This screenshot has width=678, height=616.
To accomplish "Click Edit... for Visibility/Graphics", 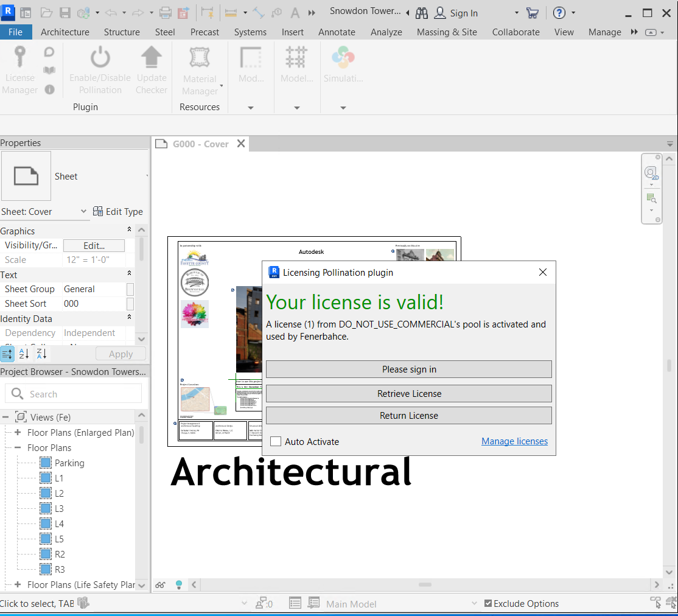I will click(x=94, y=246).
